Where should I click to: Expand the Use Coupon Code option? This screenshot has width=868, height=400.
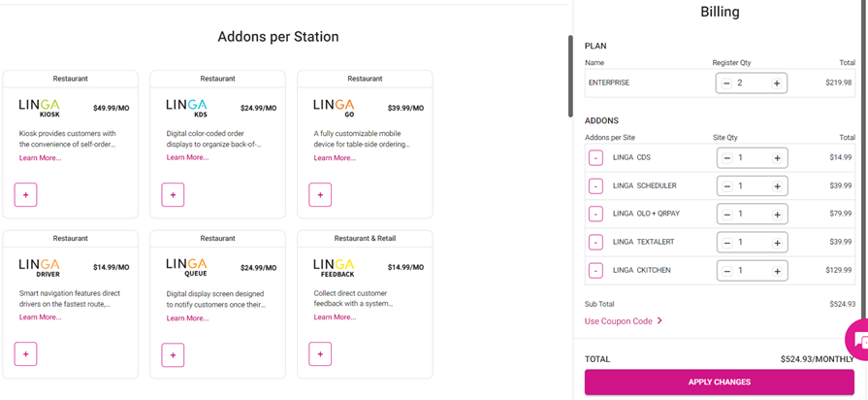pyautogui.click(x=624, y=321)
